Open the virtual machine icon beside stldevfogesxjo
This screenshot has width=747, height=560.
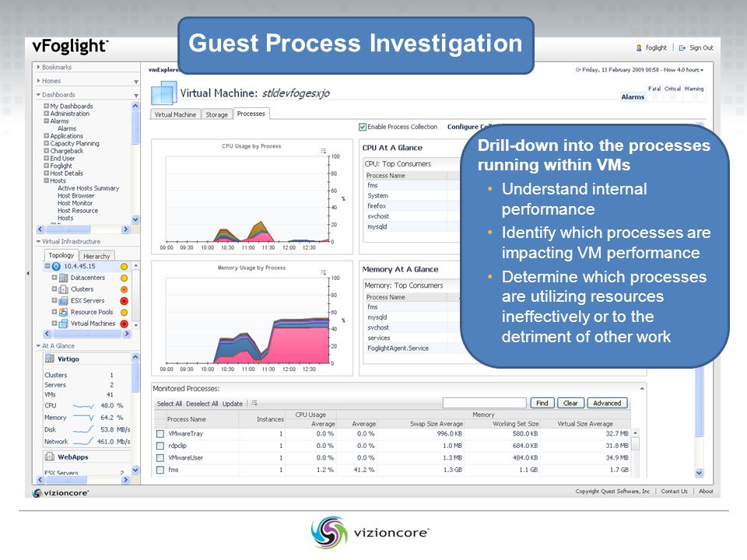point(164,93)
